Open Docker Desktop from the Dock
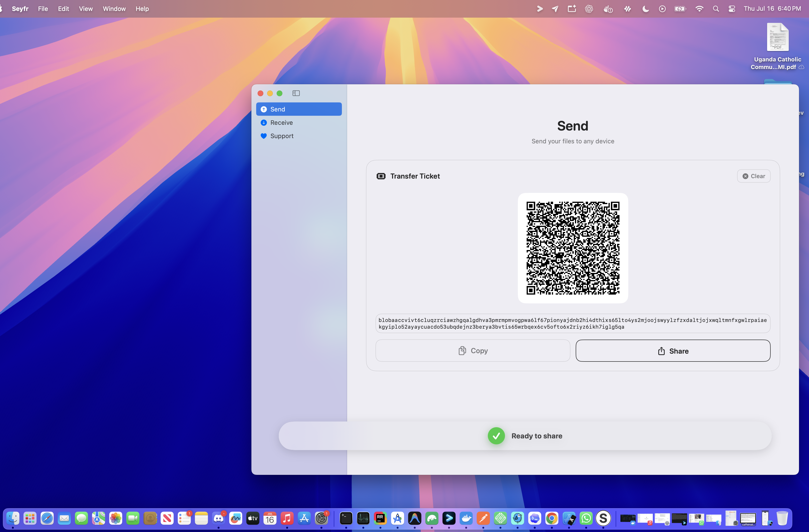Viewport: 809px width, 532px height. click(466, 518)
